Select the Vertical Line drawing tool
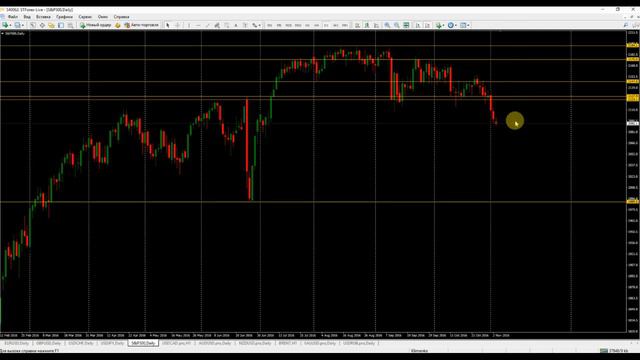Screen dimensions: 640x360 point(189,25)
